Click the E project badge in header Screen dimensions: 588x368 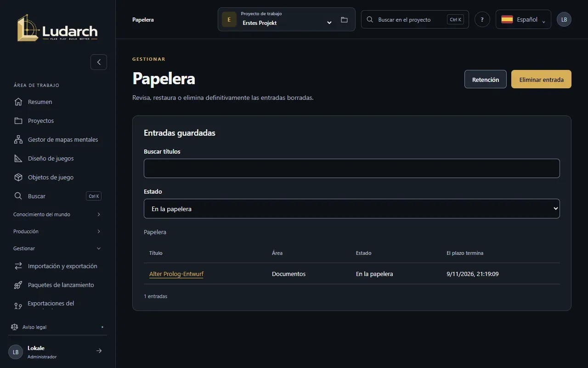(229, 19)
